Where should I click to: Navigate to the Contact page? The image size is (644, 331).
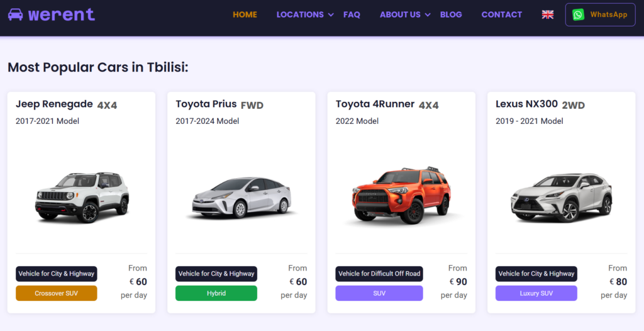501,14
